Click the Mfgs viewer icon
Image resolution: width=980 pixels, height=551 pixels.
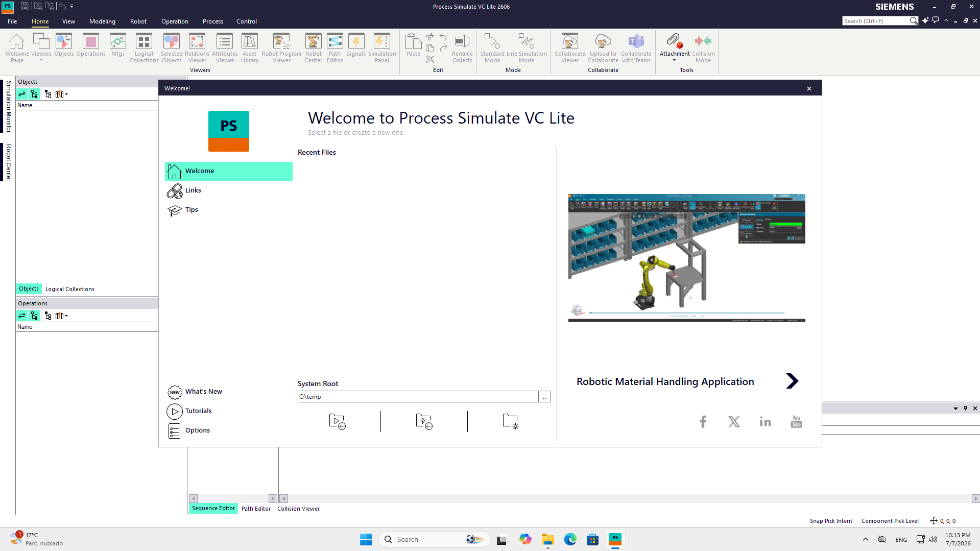[x=118, y=45]
